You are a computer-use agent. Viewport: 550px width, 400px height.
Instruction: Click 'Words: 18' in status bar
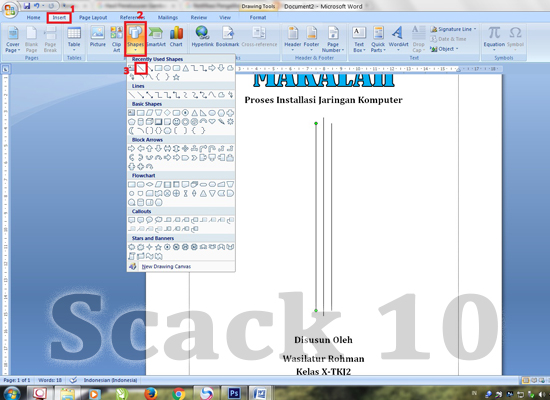pyautogui.click(x=50, y=380)
